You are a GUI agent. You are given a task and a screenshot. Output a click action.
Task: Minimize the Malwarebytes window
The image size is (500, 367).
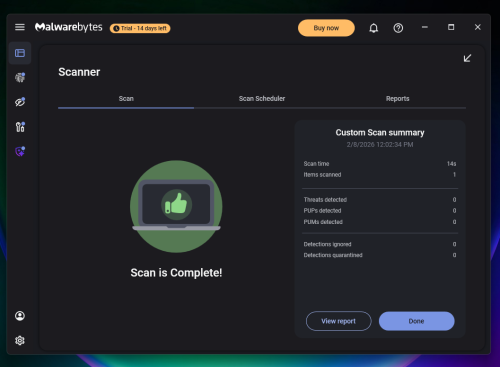tap(425, 27)
